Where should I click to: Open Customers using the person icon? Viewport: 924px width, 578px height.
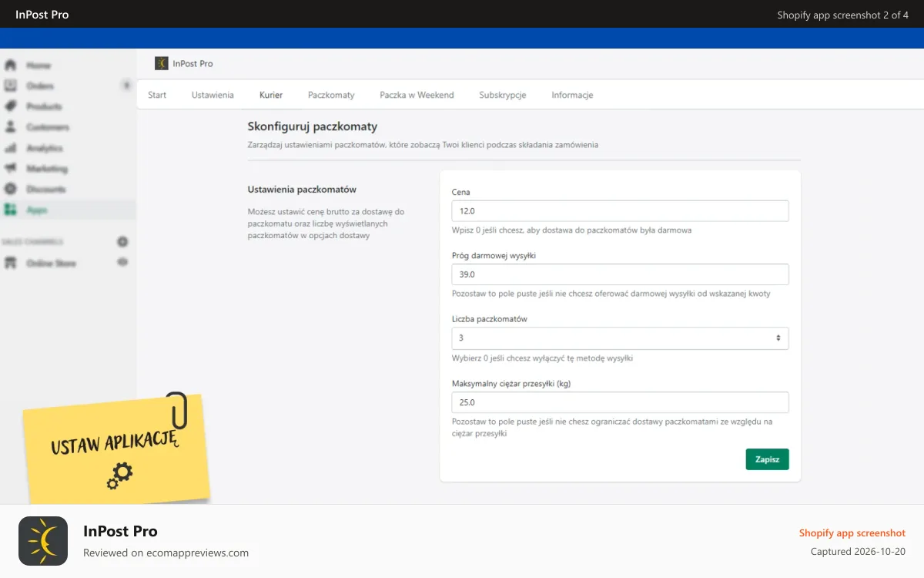(x=11, y=127)
